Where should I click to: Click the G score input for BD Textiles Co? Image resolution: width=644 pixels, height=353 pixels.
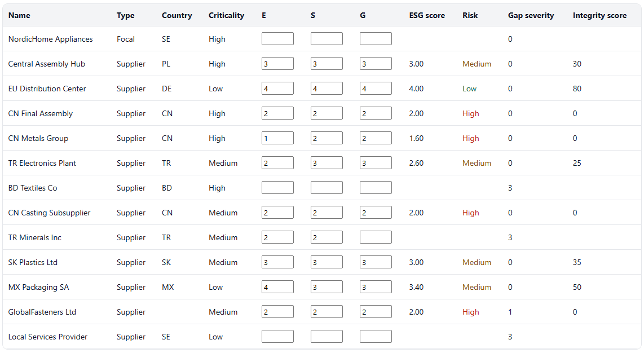tap(376, 187)
